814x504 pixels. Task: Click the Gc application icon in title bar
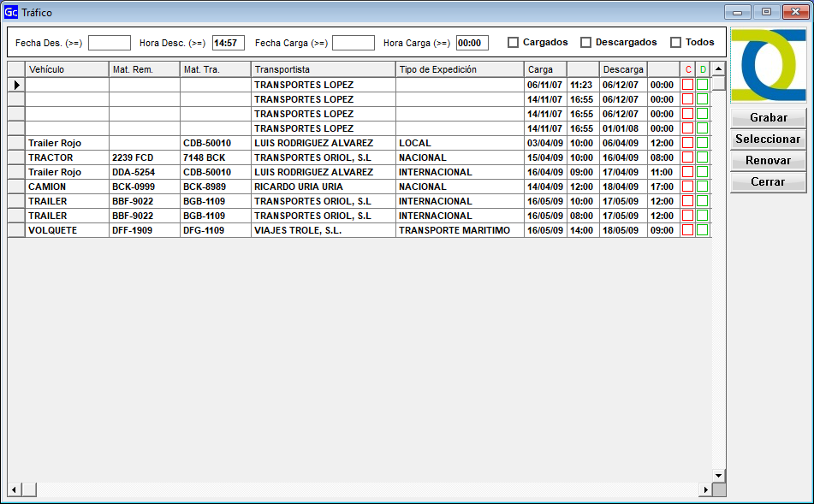click(x=11, y=12)
